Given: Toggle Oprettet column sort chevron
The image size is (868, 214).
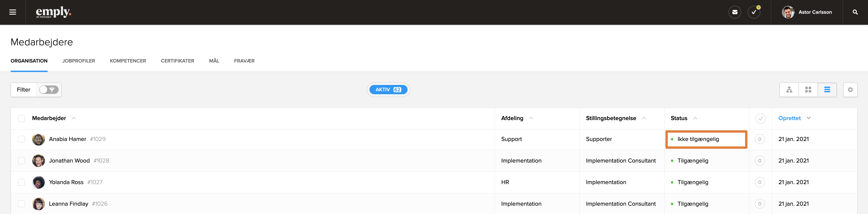Looking at the screenshot, I should pyautogui.click(x=808, y=118).
